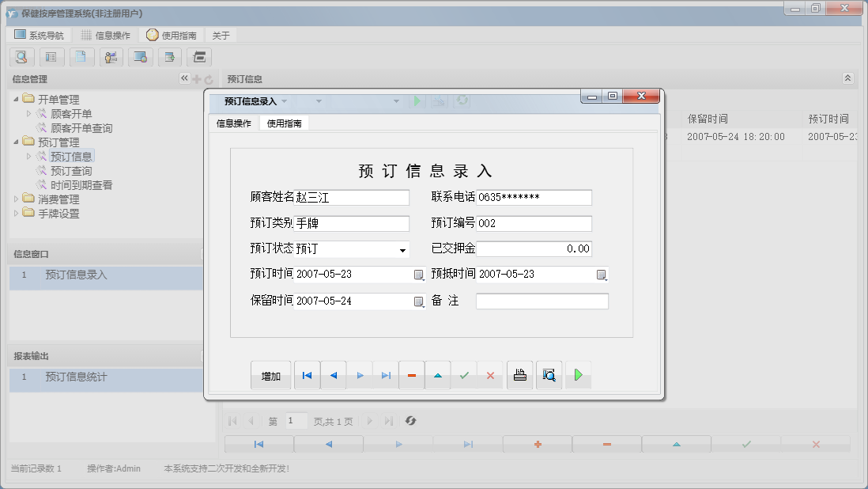Image resolution: width=868 pixels, height=489 pixels.
Task: Click the magnifier search icon on the main toolbar
Action: pyautogui.click(x=21, y=57)
